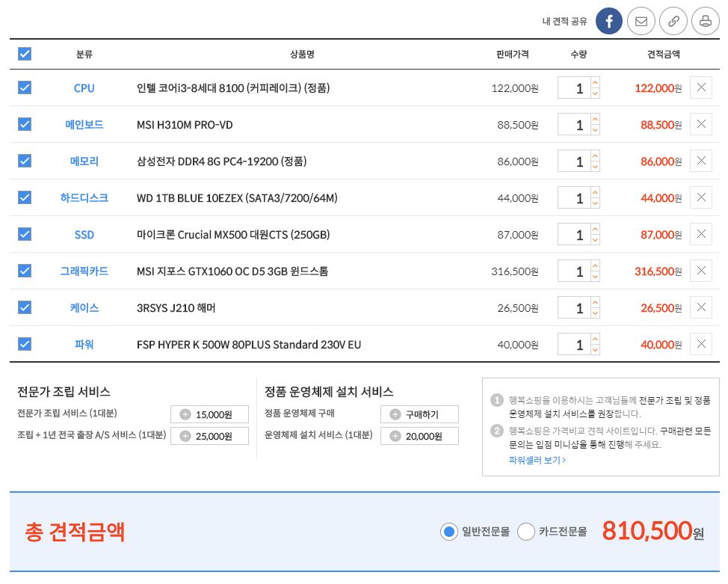Remove the 파워 row with X

click(x=701, y=344)
